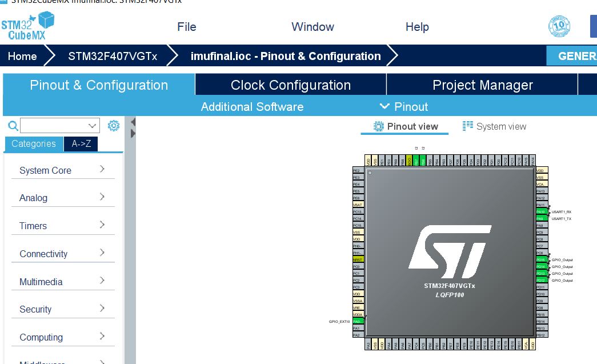Select the Pinout view tab
This screenshot has height=364, width=597.
(x=405, y=126)
